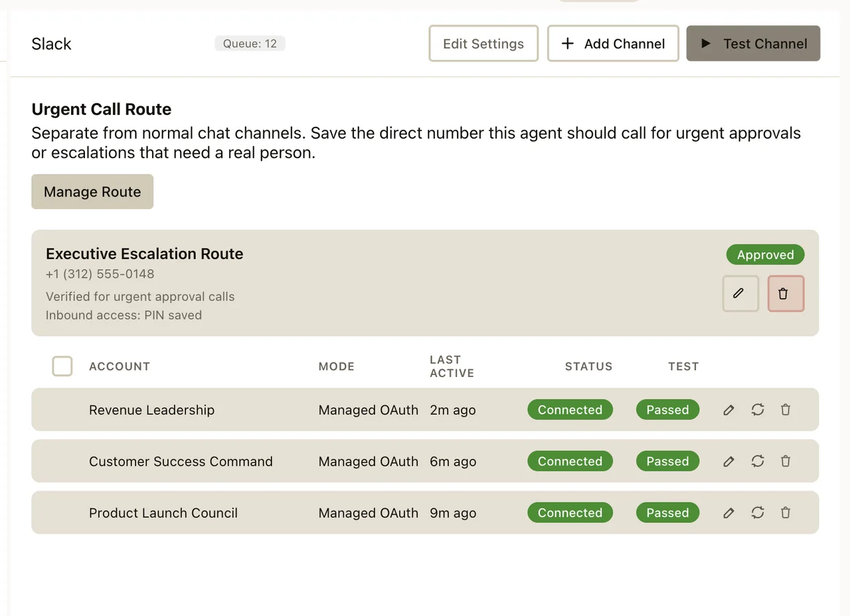Screen dimensions: 850x616
Task: Click the 6m ago last active value
Action: click(x=453, y=461)
